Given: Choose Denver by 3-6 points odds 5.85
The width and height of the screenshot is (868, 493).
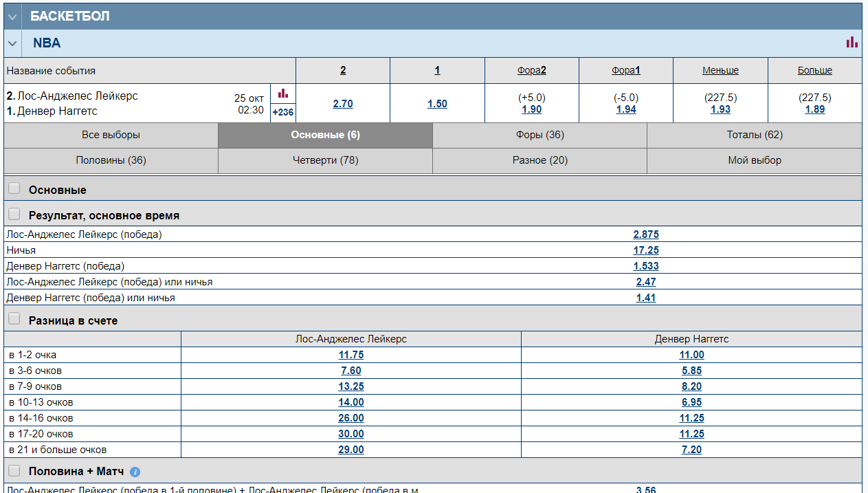Looking at the screenshot, I should [691, 371].
